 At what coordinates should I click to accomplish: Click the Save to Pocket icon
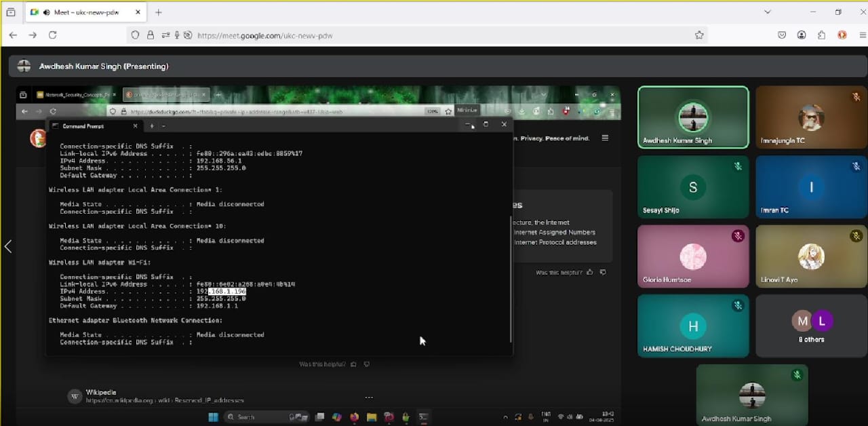pyautogui.click(x=782, y=35)
